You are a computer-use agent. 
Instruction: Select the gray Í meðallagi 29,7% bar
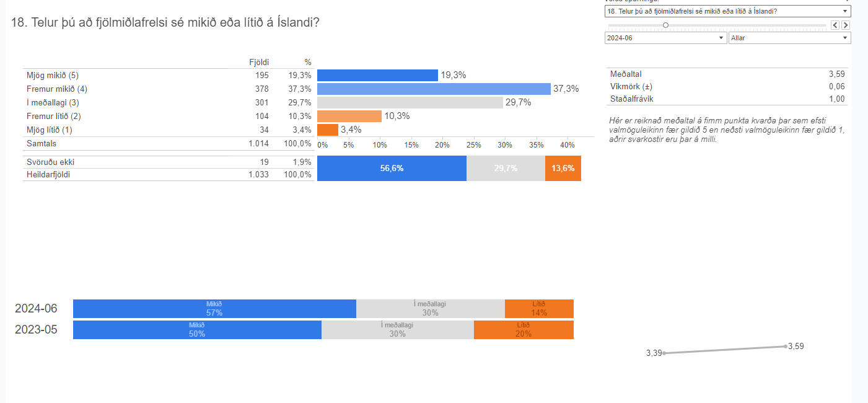pyautogui.click(x=410, y=102)
